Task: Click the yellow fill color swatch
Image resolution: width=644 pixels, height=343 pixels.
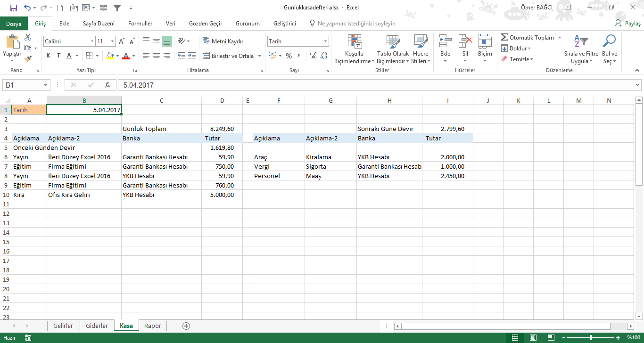Action: 110,56
